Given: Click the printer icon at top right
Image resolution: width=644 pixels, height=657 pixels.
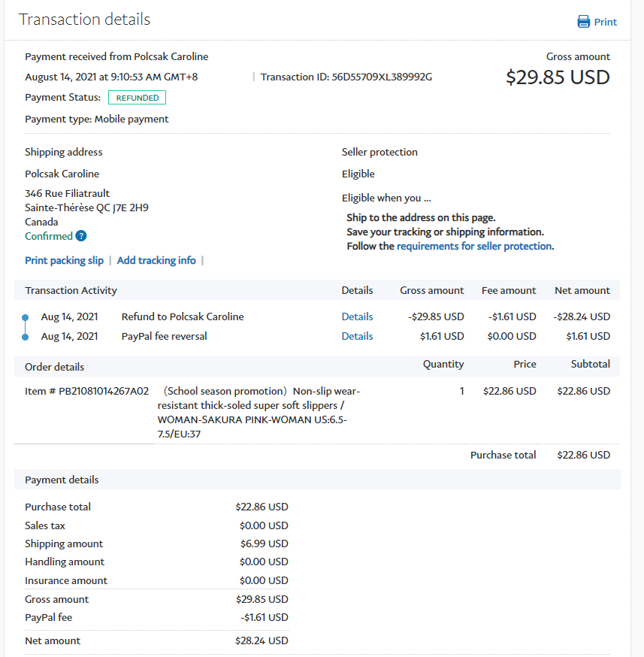Looking at the screenshot, I should pos(584,22).
